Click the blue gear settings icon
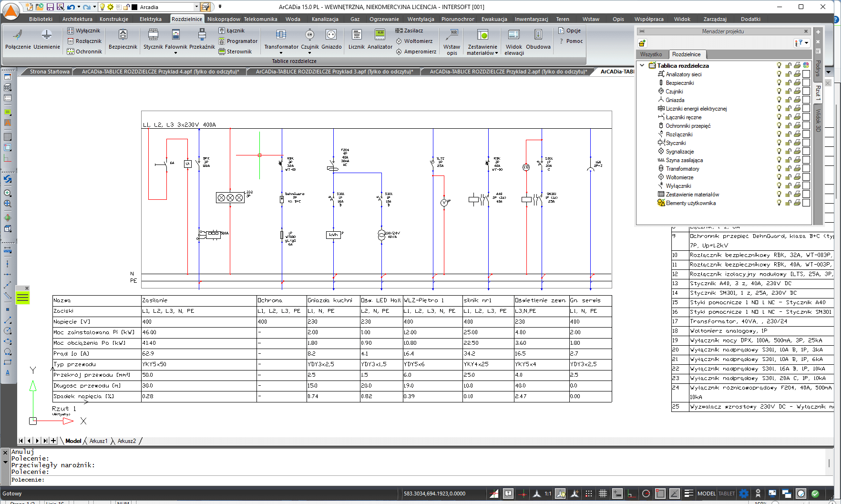The width and height of the screenshot is (841, 504). point(744,494)
